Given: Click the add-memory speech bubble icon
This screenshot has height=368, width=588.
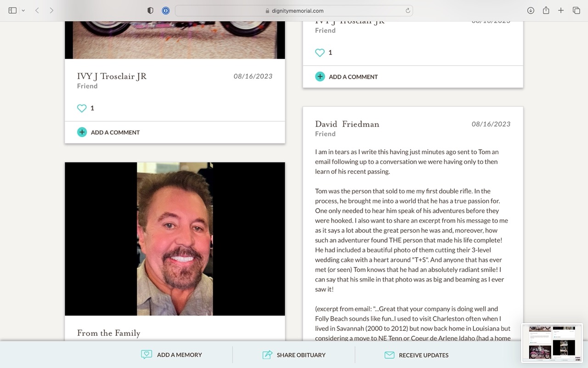Looking at the screenshot, I should [x=147, y=355].
